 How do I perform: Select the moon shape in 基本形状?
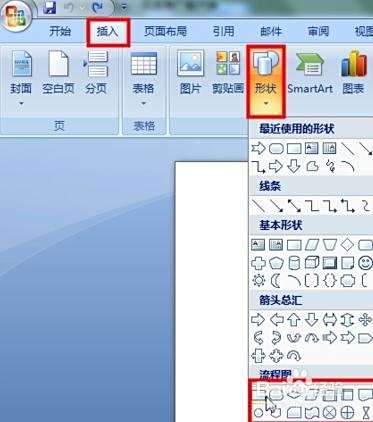[x=276, y=281]
